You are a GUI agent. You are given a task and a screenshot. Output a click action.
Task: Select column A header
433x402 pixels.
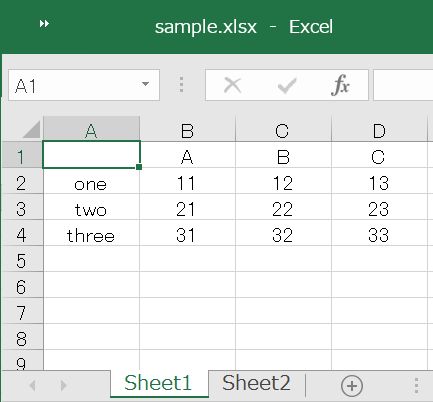[91, 129]
